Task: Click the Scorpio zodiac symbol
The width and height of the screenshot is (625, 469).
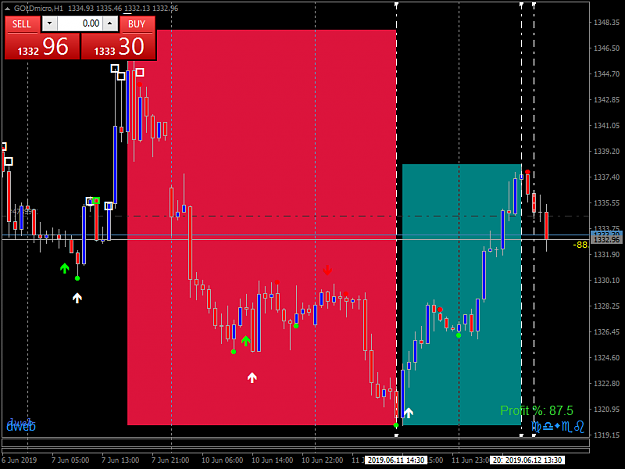Action: [x=567, y=427]
